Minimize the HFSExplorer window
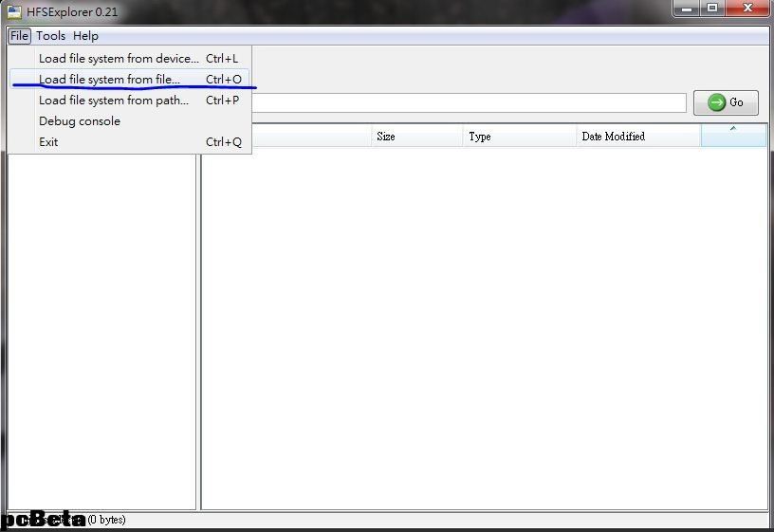The height and width of the screenshot is (532, 774). 687,9
